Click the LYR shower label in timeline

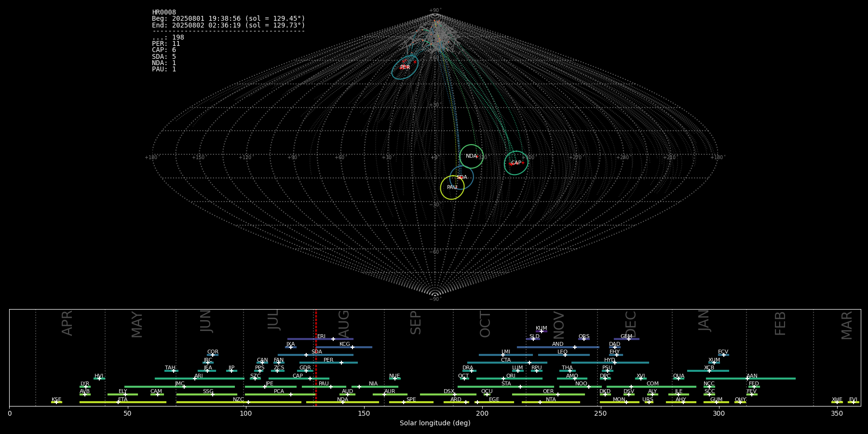click(x=85, y=384)
